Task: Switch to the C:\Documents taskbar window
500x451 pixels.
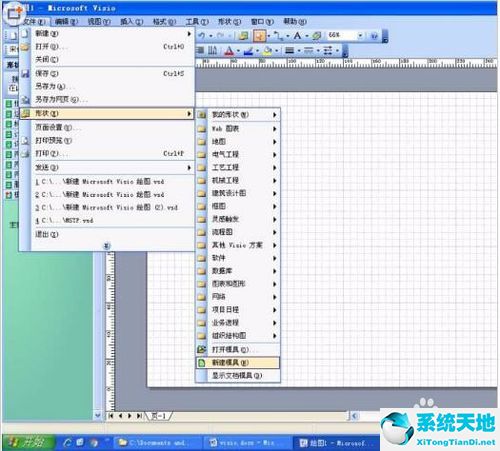Action: [x=157, y=443]
